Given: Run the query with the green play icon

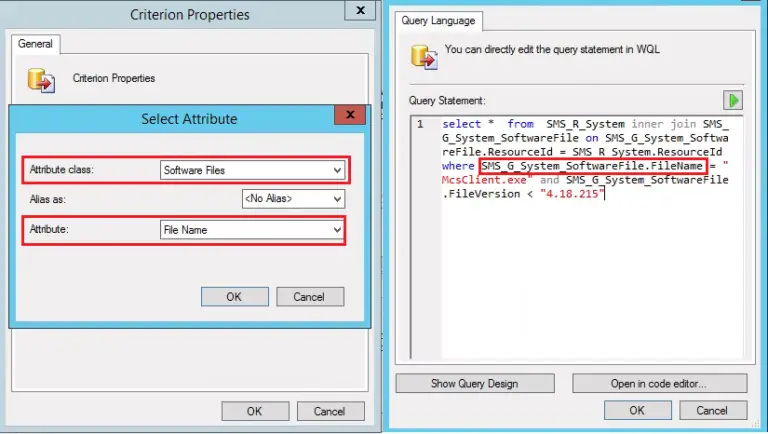Looking at the screenshot, I should (x=735, y=101).
